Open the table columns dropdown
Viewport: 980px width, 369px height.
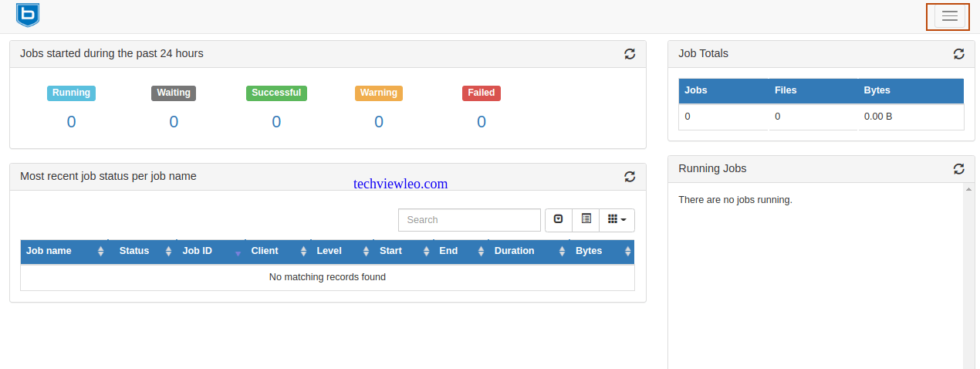(x=617, y=220)
